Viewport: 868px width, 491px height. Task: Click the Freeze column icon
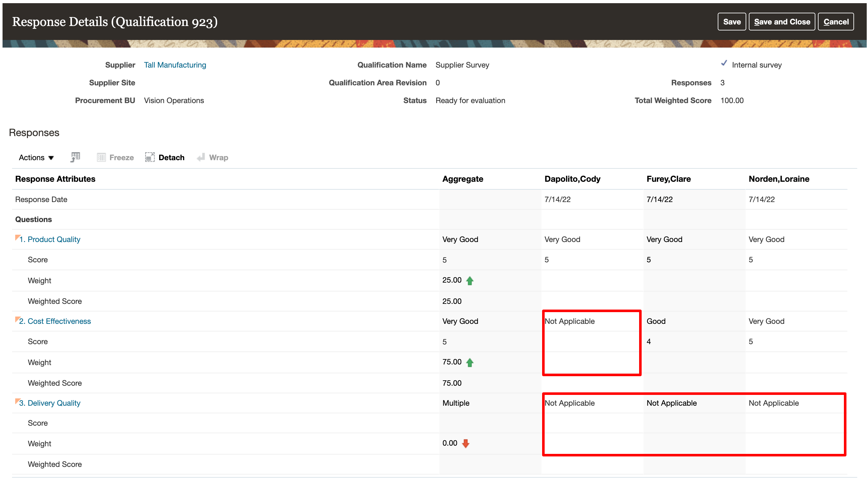pyautogui.click(x=101, y=158)
